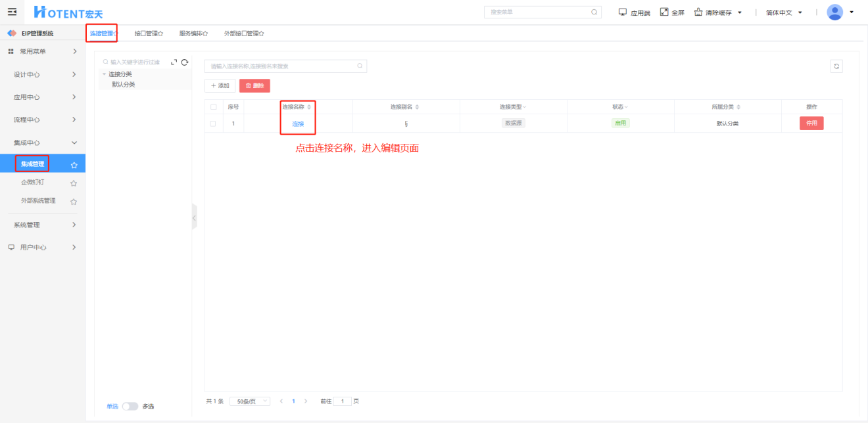Focus the connection name search field
The height and width of the screenshot is (423, 868).
285,66
